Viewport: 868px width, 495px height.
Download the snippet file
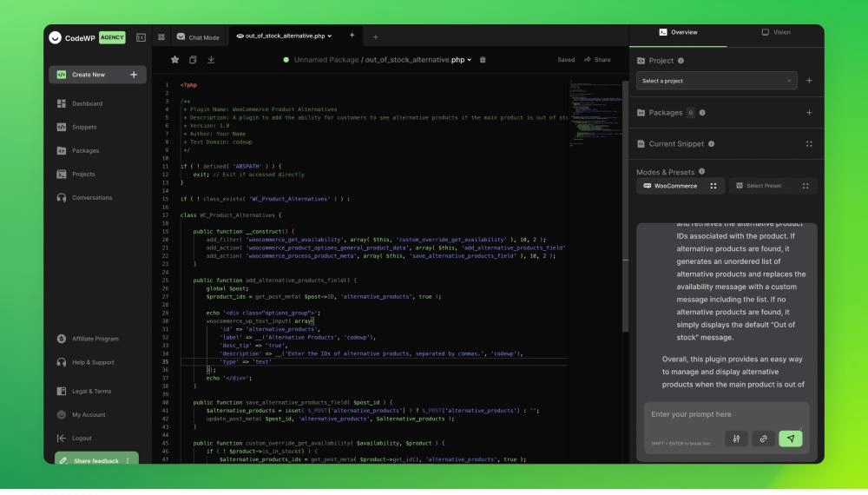click(211, 60)
